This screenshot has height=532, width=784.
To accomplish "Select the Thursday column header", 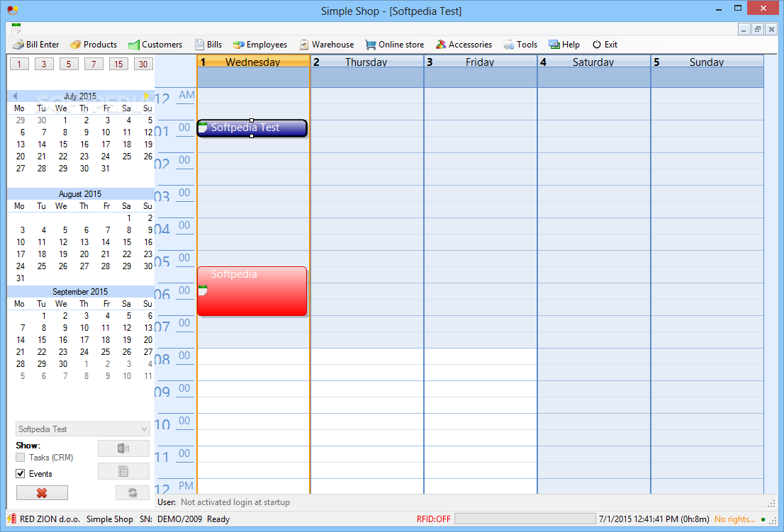I will click(367, 62).
